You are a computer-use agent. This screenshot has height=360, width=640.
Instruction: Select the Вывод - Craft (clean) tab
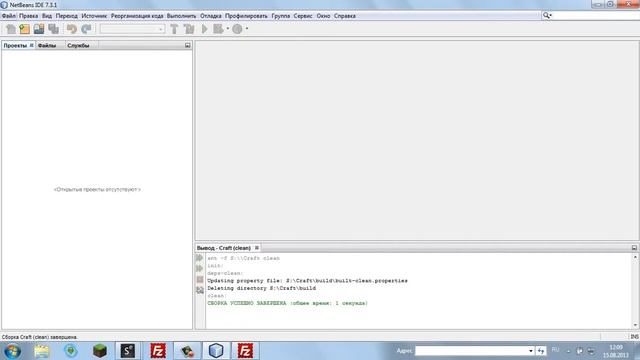point(224,248)
